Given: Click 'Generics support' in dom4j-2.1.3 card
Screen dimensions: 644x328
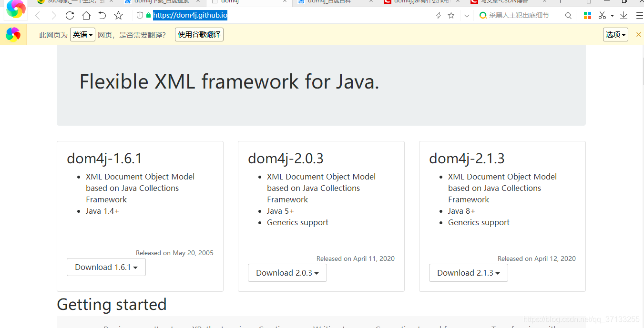Looking at the screenshot, I should click(x=479, y=222).
